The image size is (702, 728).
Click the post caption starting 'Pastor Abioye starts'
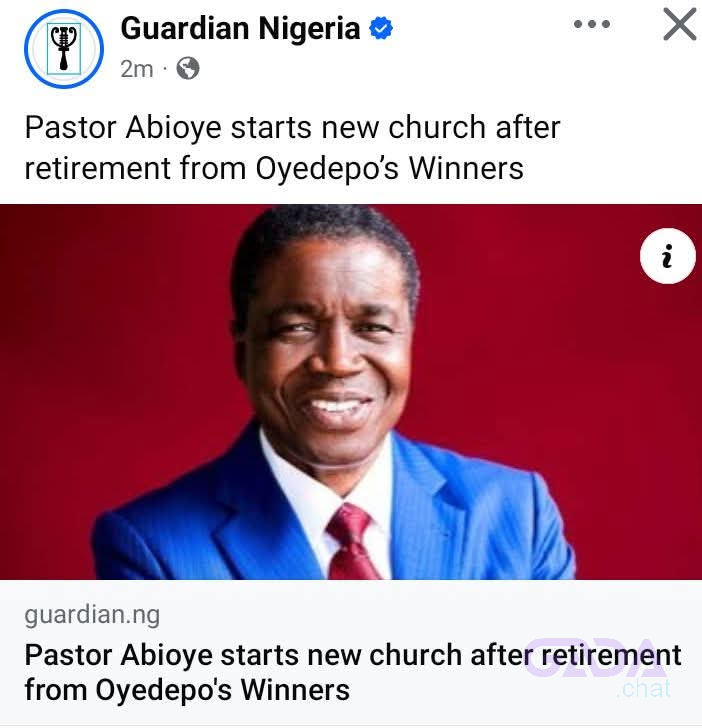pyautogui.click(x=292, y=147)
